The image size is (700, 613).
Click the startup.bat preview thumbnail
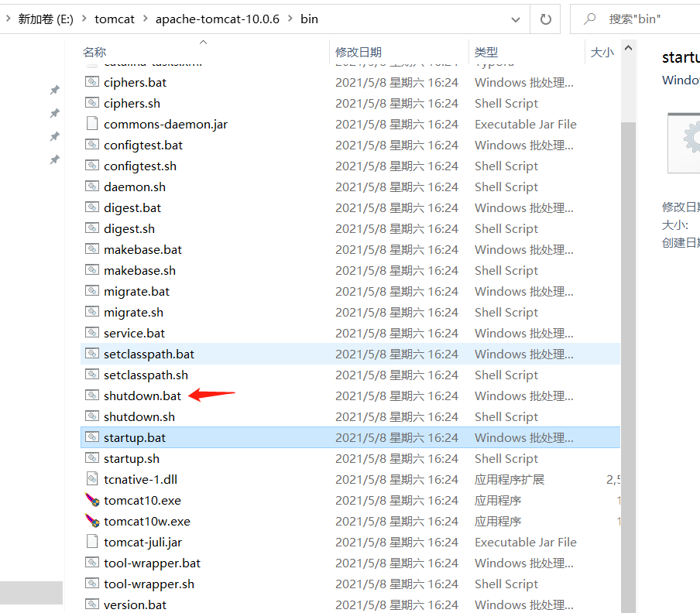pyautogui.click(x=684, y=142)
